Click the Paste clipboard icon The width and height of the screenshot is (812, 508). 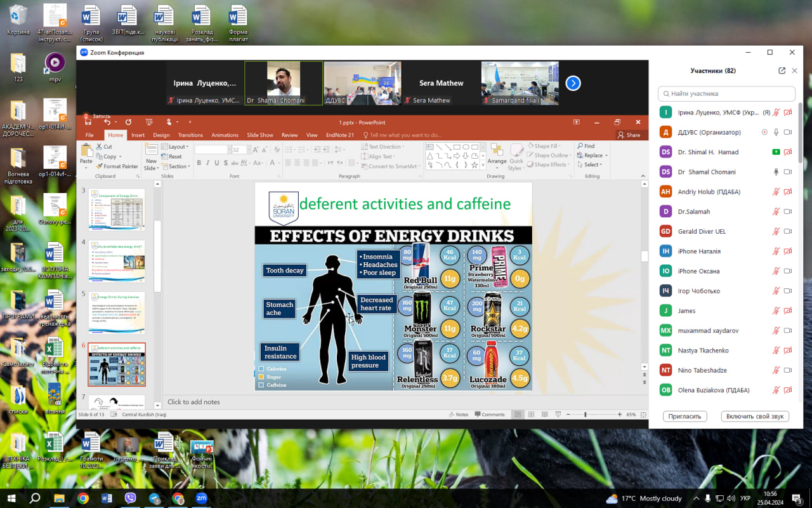86,151
